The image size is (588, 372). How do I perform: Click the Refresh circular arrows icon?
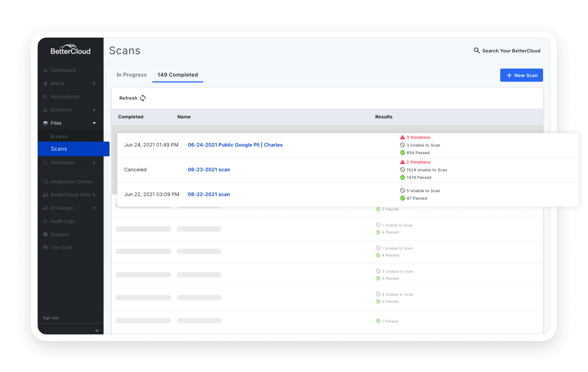click(143, 98)
